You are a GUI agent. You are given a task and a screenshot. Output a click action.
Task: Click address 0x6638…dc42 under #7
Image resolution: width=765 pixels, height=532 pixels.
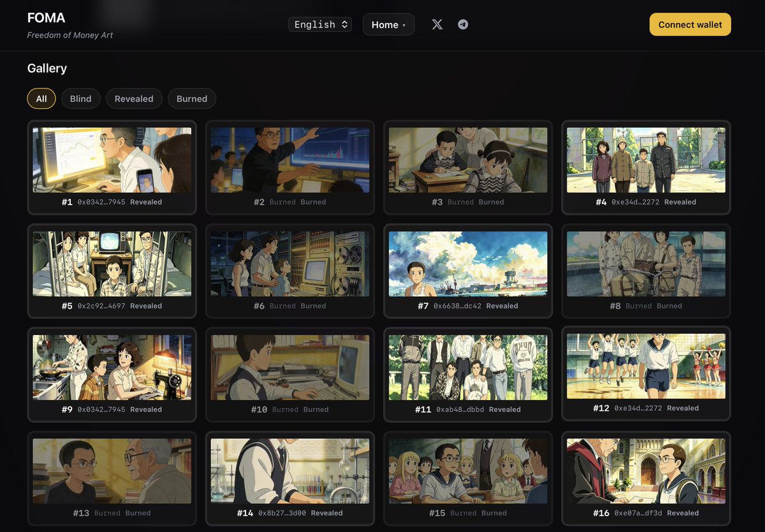coord(458,306)
